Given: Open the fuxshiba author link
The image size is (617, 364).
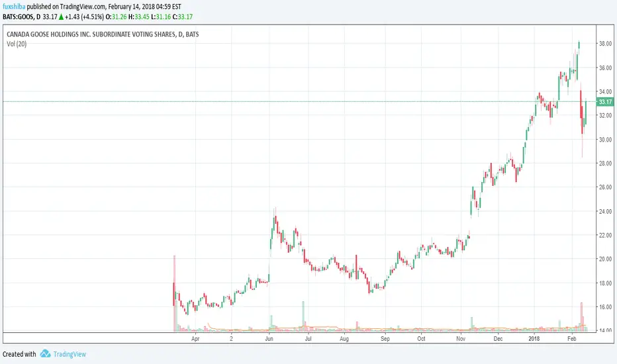Looking at the screenshot, I should click(x=14, y=7).
